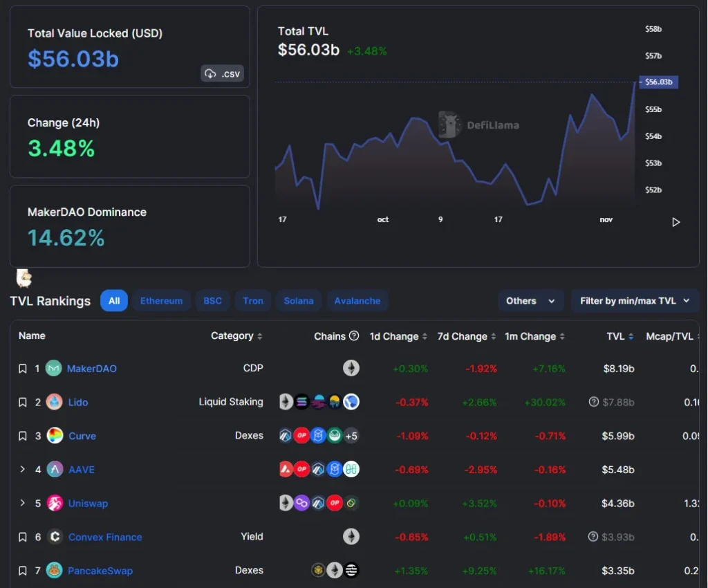Play the Total TVL chart animation
This screenshot has height=588, width=708.
point(676,222)
